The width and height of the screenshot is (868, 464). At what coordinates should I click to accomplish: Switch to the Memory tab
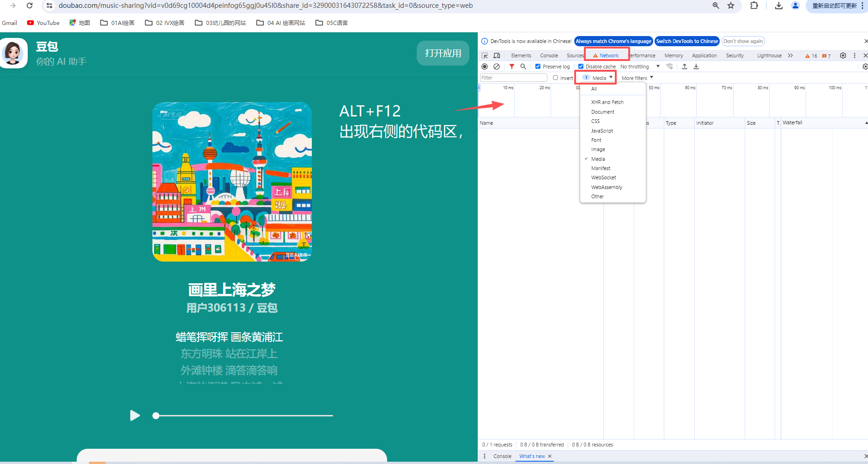tap(674, 55)
